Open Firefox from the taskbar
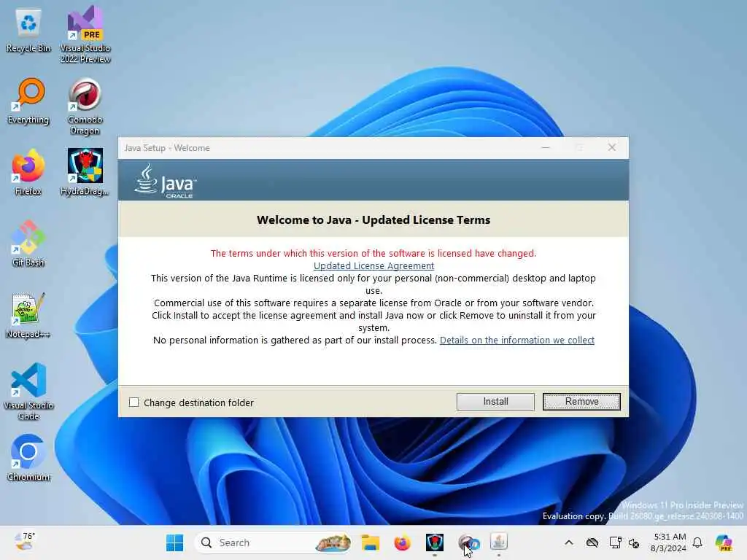 coord(403,542)
